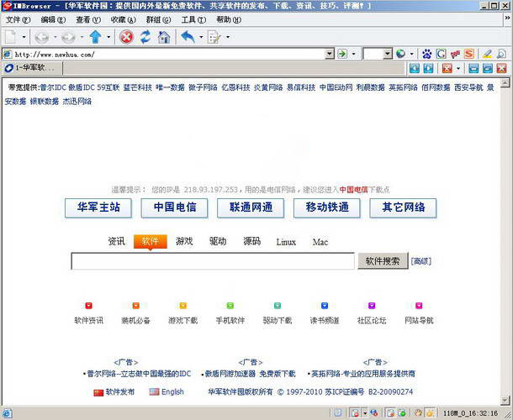
Task: Expand the new page dropdown arrow
Action: tap(24, 37)
